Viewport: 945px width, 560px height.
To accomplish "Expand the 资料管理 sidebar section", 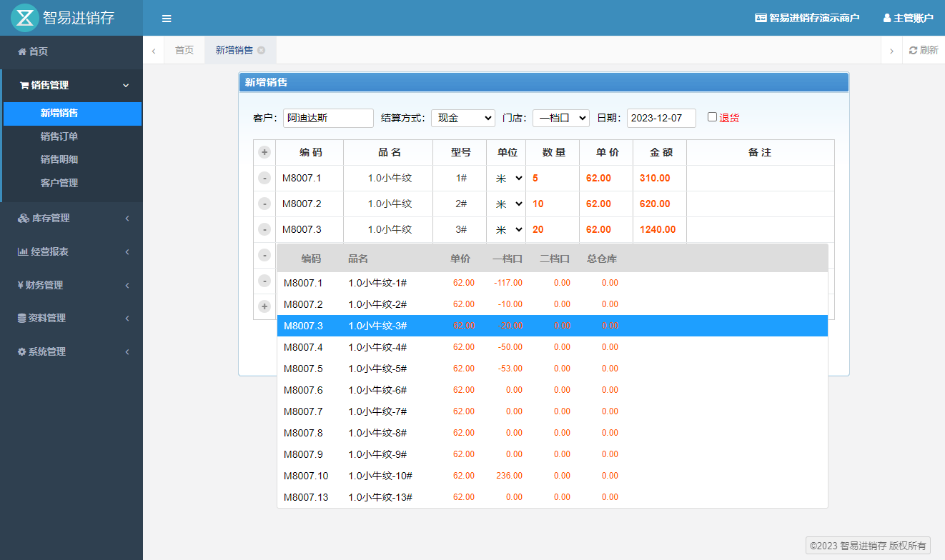I will coord(71,318).
